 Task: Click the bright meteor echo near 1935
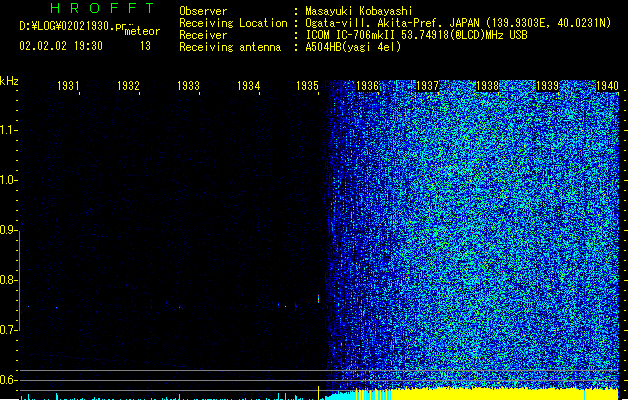(x=319, y=299)
